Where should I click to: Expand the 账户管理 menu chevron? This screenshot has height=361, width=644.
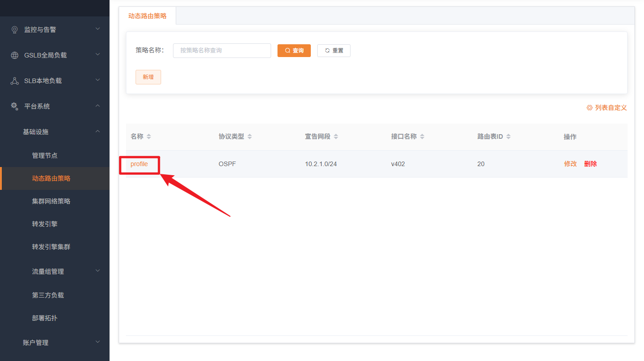pos(97,342)
